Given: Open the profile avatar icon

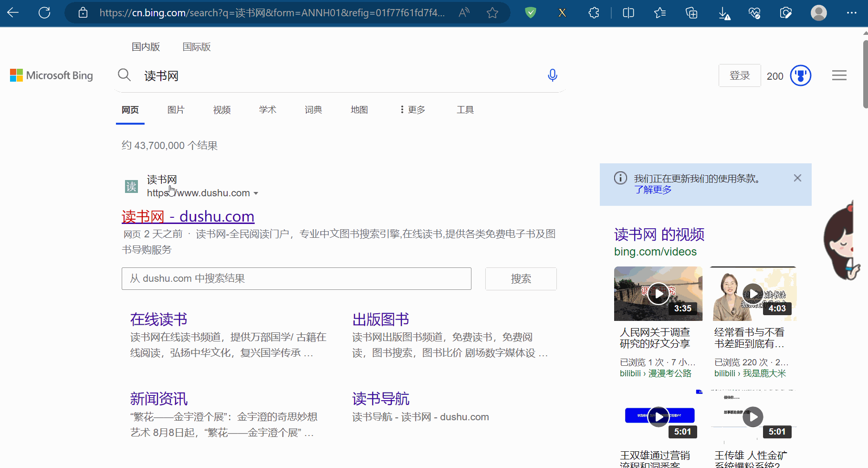Looking at the screenshot, I should tap(819, 13).
